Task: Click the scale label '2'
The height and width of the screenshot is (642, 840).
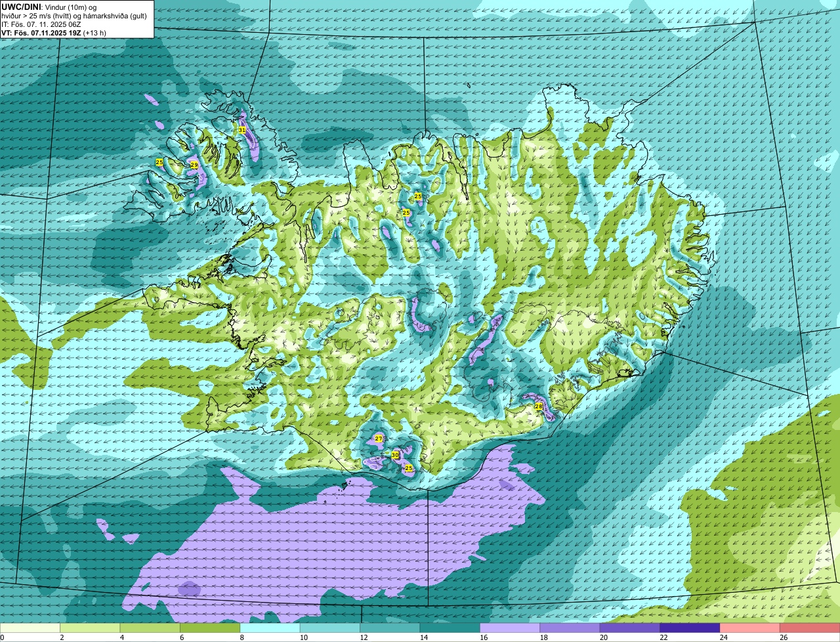Action: 61,637
